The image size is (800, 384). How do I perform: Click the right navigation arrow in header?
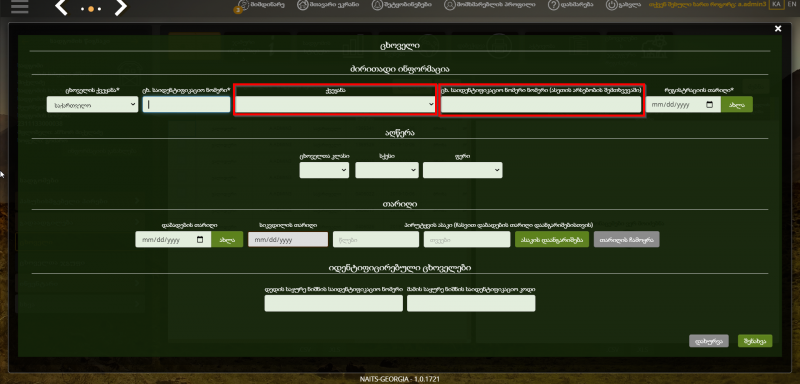coord(121,8)
